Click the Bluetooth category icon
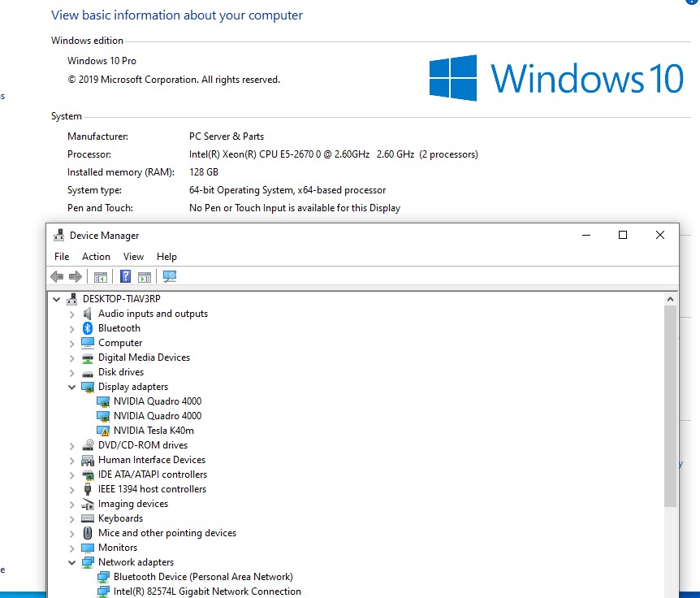700x598 pixels. tap(88, 328)
